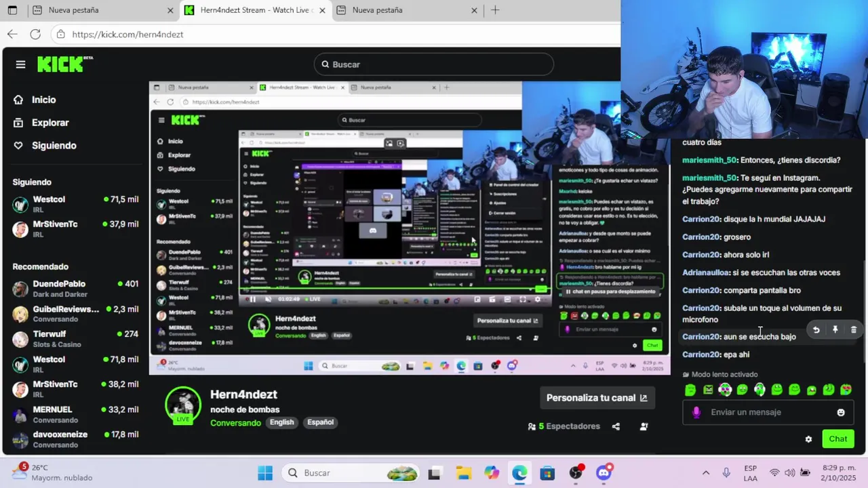Open davooxeneize recommended channel
This screenshot has height=488, width=868.
pos(75,439)
